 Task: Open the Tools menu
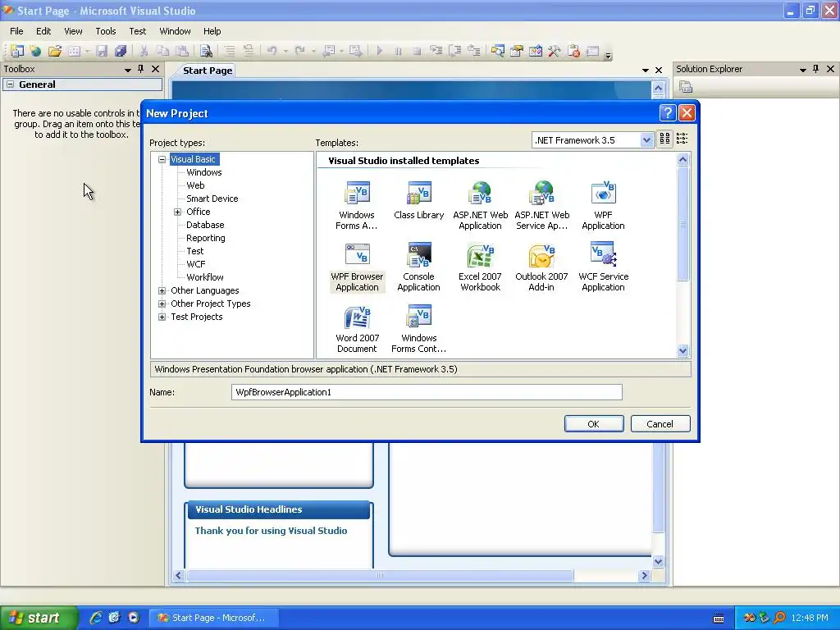pyautogui.click(x=106, y=31)
